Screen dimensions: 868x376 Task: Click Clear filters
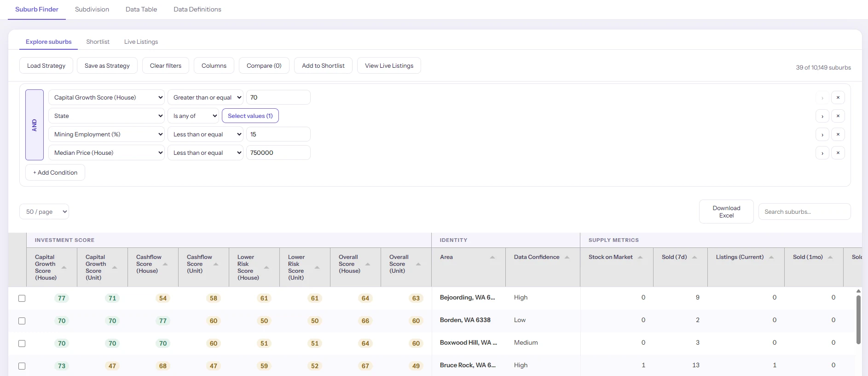pyautogui.click(x=166, y=66)
